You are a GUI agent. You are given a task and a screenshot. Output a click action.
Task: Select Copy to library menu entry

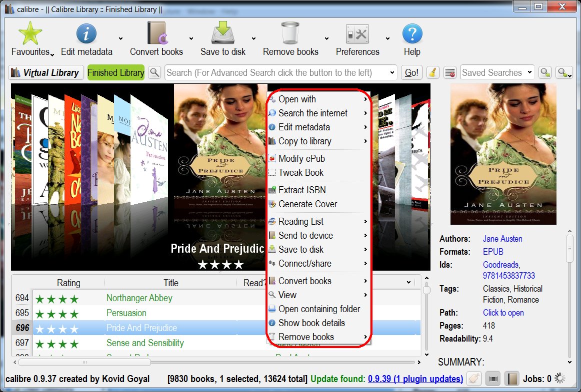(318, 141)
